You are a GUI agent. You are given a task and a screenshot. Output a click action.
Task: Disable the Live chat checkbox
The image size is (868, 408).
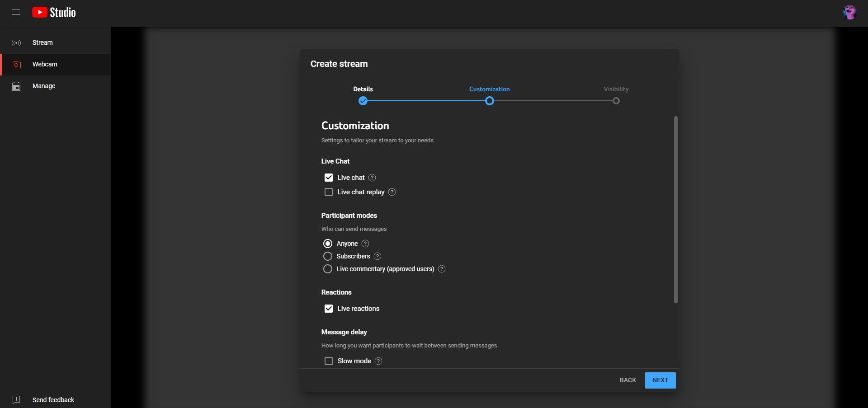pos(329,178)
